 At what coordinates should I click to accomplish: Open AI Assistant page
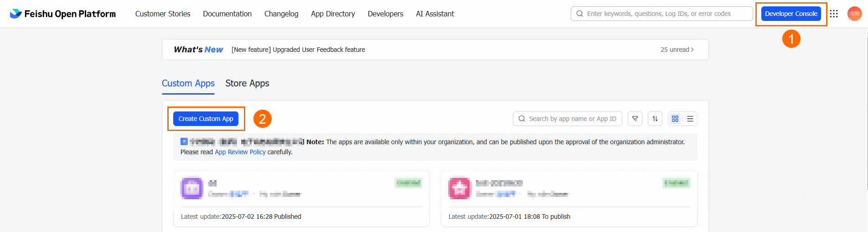[x=435, y=14]
